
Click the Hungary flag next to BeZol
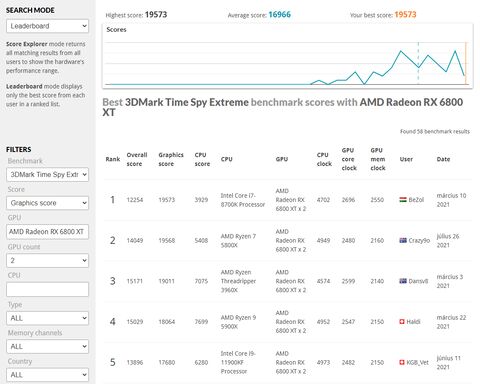click(x=403, y=200)
